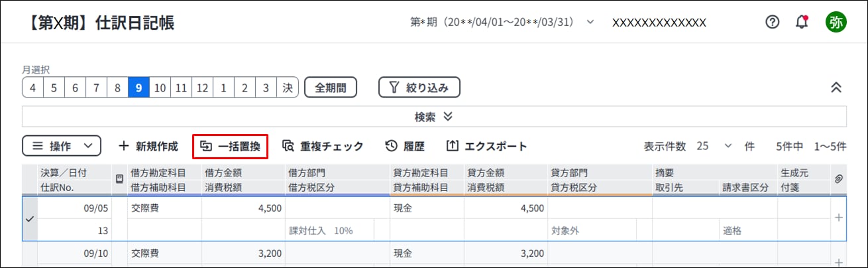This screenshot has height=268, width=868.
Task: Click the エクスポート button
Action: (486, 146)
